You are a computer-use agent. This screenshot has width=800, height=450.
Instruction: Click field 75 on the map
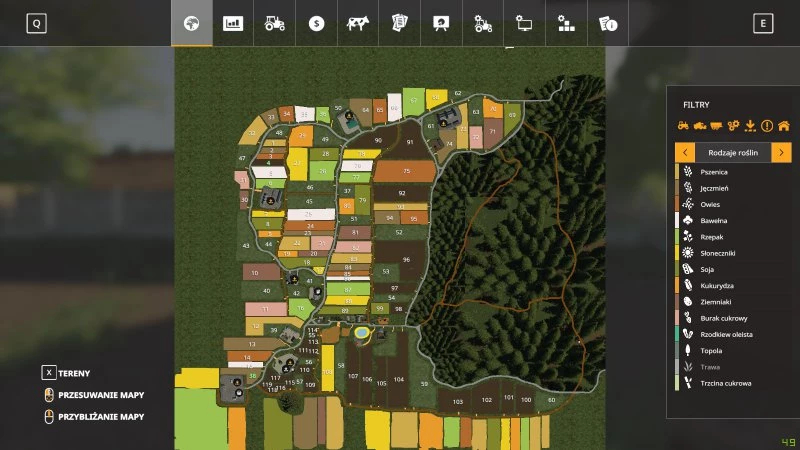(x=406, y=172)
